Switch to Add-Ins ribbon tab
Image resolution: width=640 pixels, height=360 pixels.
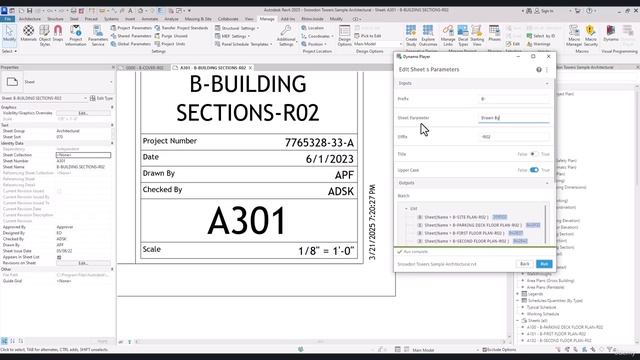pos(287,19)
